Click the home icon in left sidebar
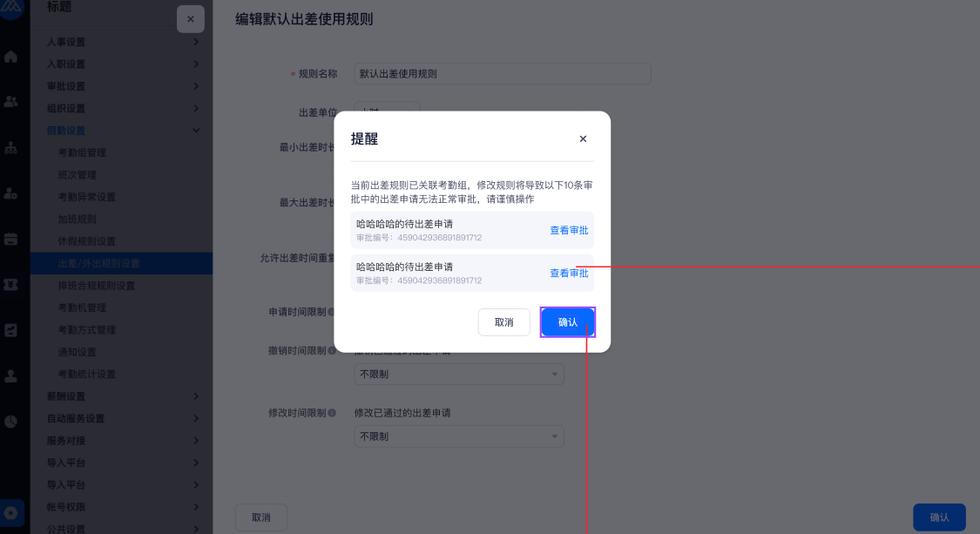980x534 pixels. click(10, 57)
